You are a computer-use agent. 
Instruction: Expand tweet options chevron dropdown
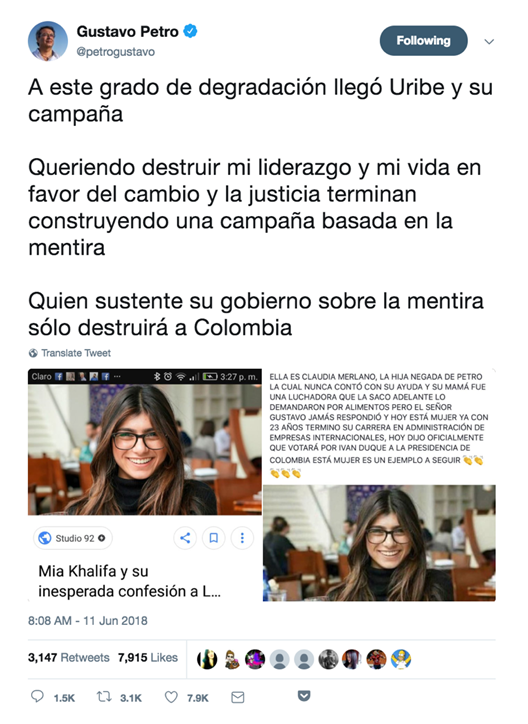tap(489, 42)
